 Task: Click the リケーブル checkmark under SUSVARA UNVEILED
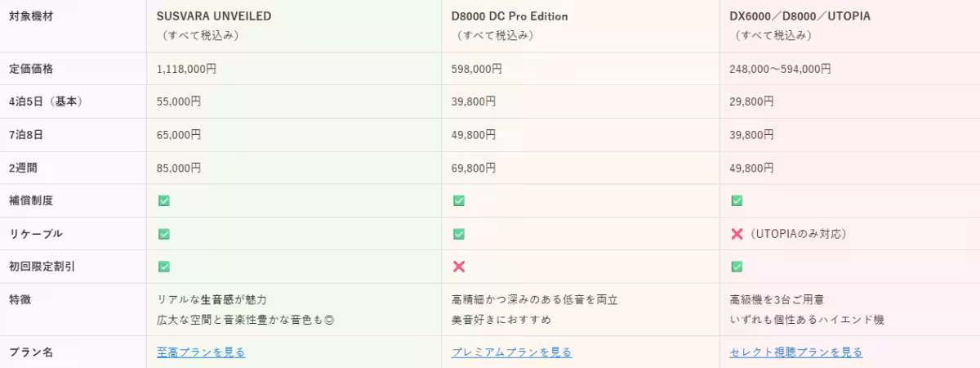click(x=163, y=234)
